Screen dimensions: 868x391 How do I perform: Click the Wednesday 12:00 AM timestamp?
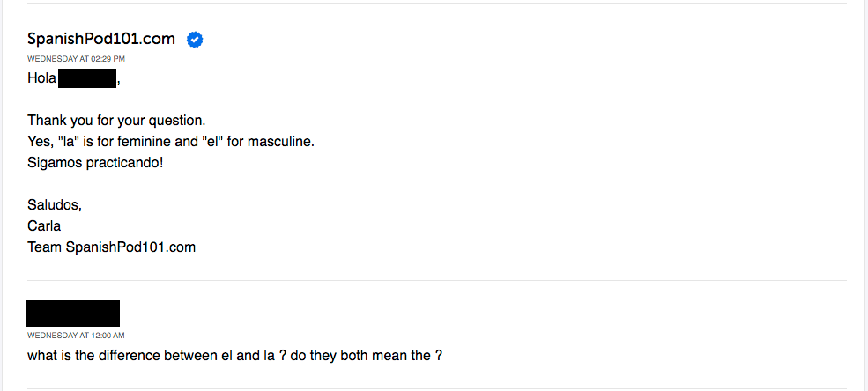[x=76, y=336]
